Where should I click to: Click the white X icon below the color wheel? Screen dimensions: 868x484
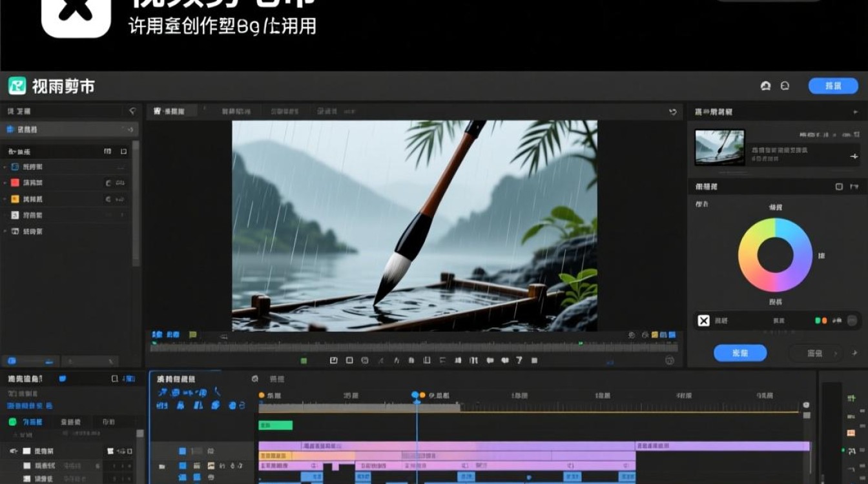703,321
